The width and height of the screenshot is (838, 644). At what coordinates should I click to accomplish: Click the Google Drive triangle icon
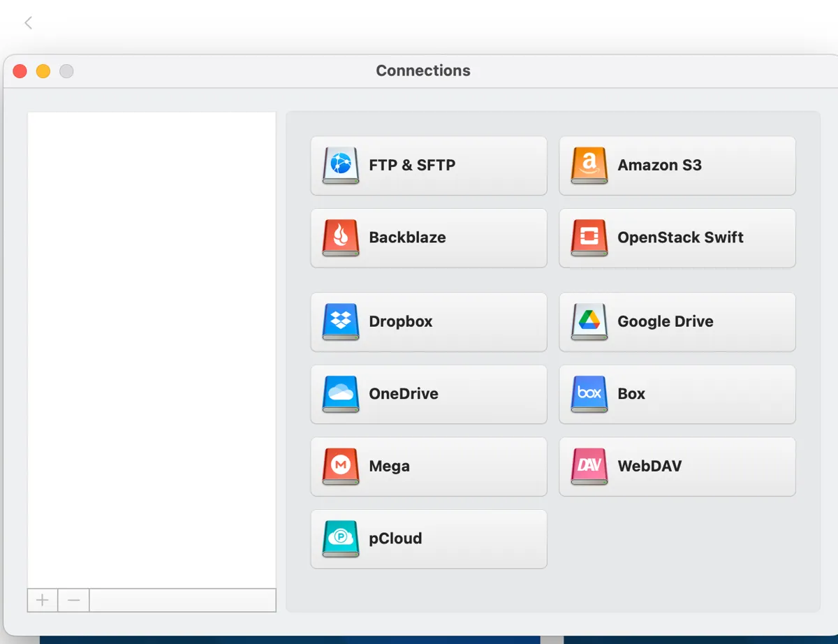tap(589, 321)
